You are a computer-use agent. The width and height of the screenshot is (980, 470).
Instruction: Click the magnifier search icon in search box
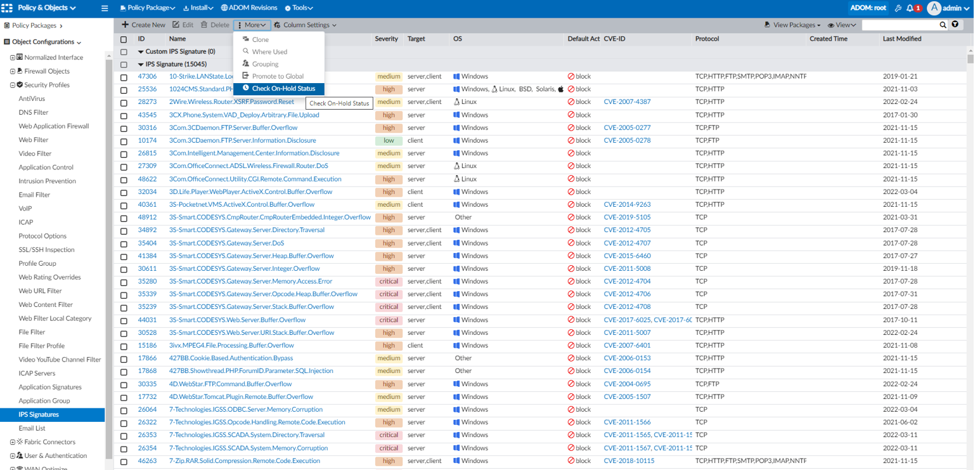point(943,25)
